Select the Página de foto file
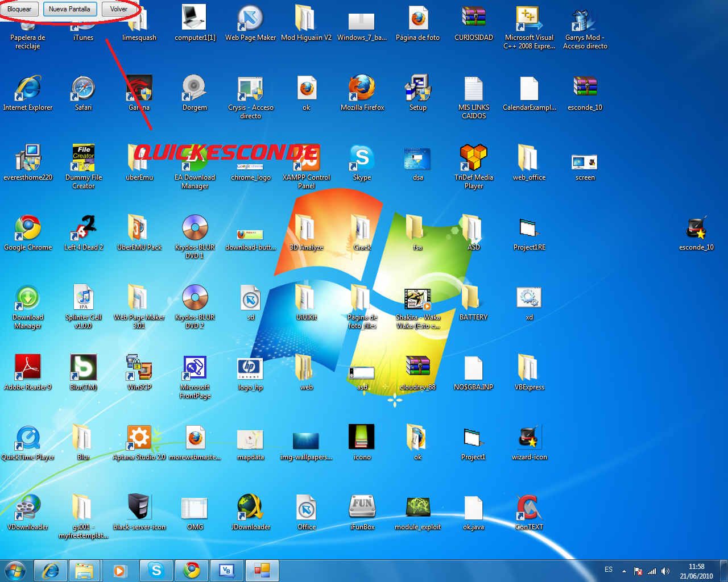The height and width of the screenshot is (582, 728). [x=418, y=24]
